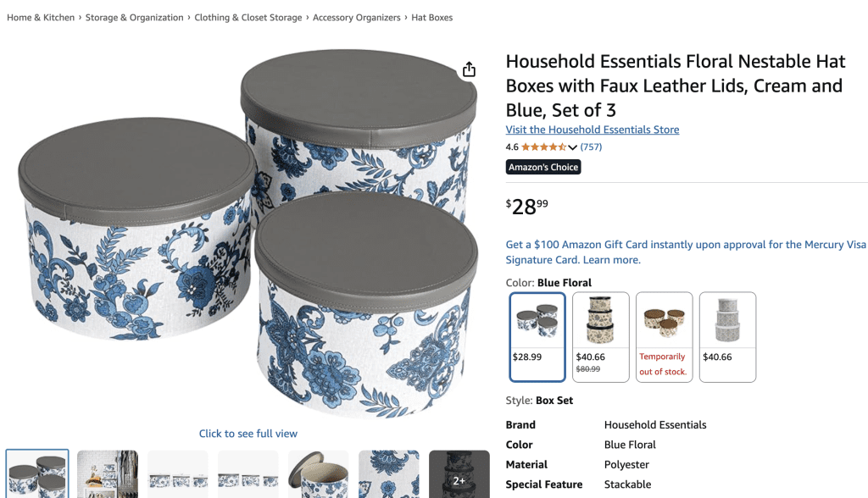Select the out of stock brown lid swatch
868x498 pixels.
(665, 337)
